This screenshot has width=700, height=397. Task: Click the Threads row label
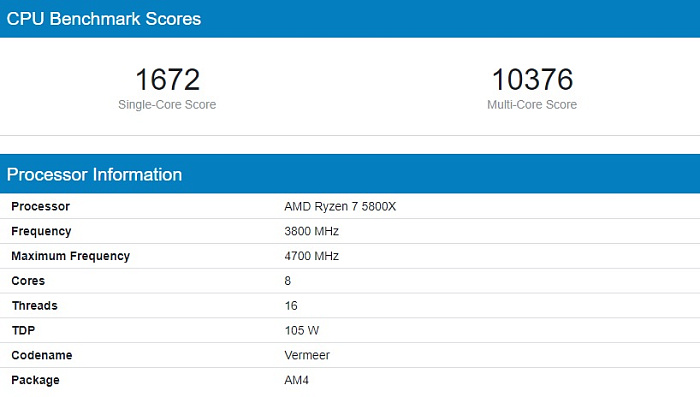pos(35,306)
